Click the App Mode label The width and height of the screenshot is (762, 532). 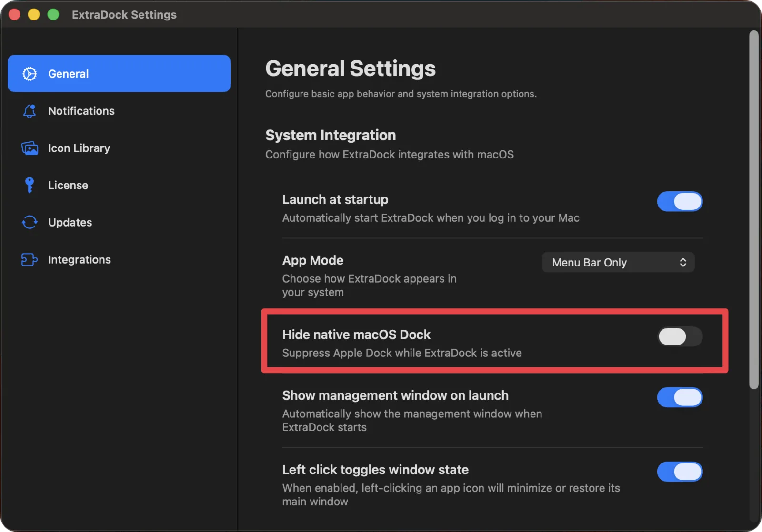click(x=312, y=260)
